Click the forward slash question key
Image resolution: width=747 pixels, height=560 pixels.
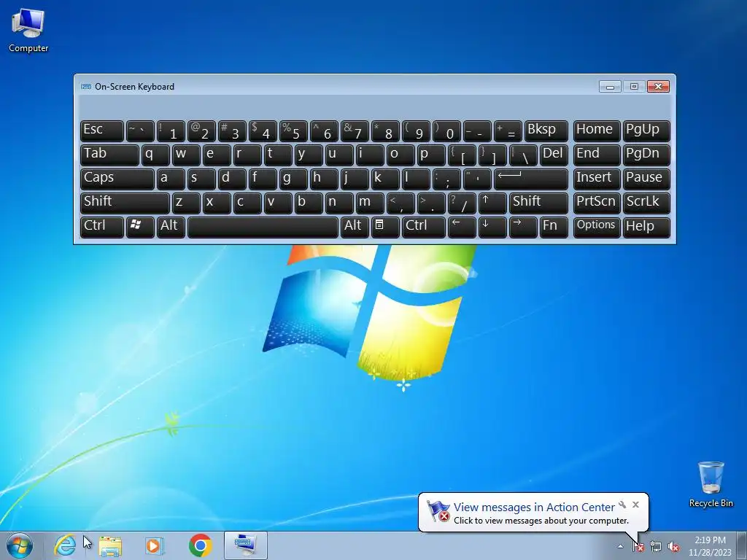coord(462,203)
